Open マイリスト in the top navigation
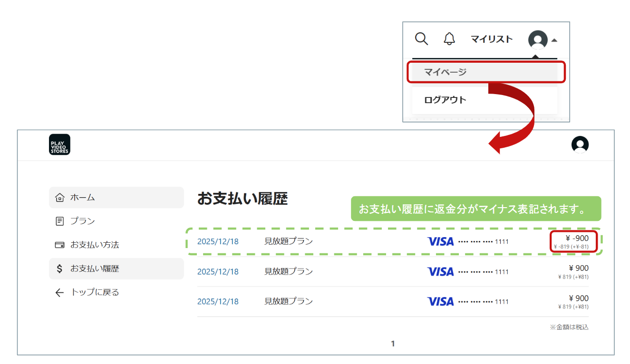This screenshot has height=364, width=630. click(492, 39)
